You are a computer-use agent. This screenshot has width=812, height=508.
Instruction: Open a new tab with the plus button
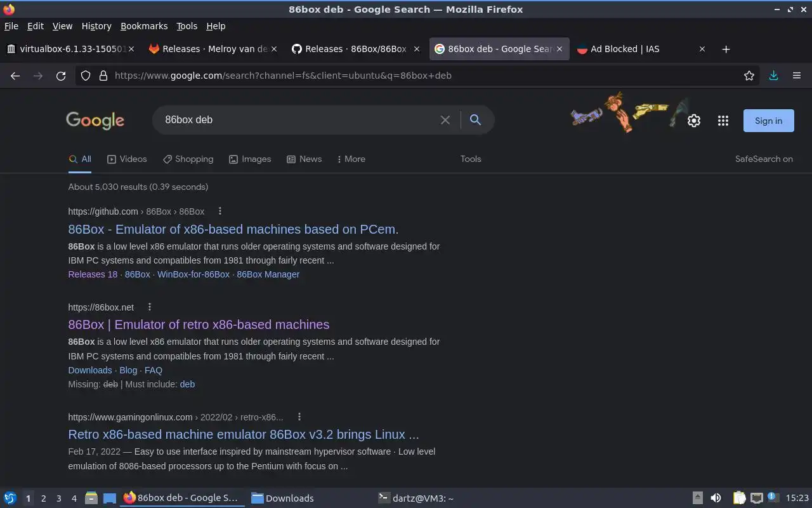point(726,49)
